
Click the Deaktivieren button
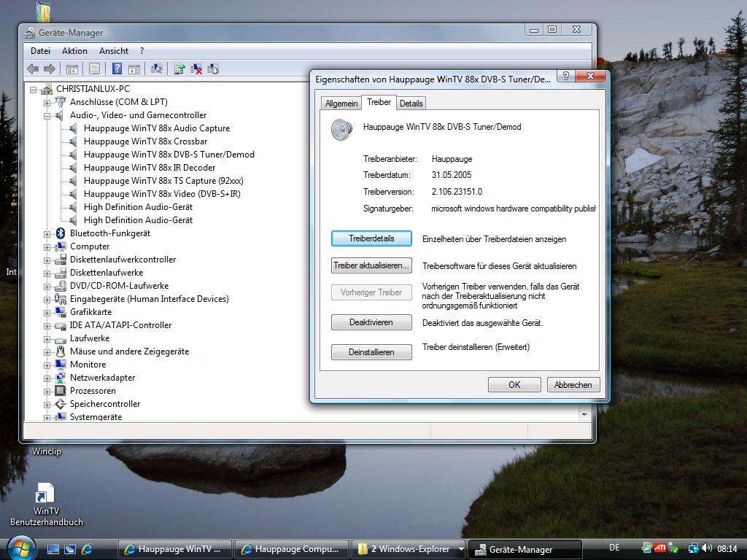click(371, 322)
